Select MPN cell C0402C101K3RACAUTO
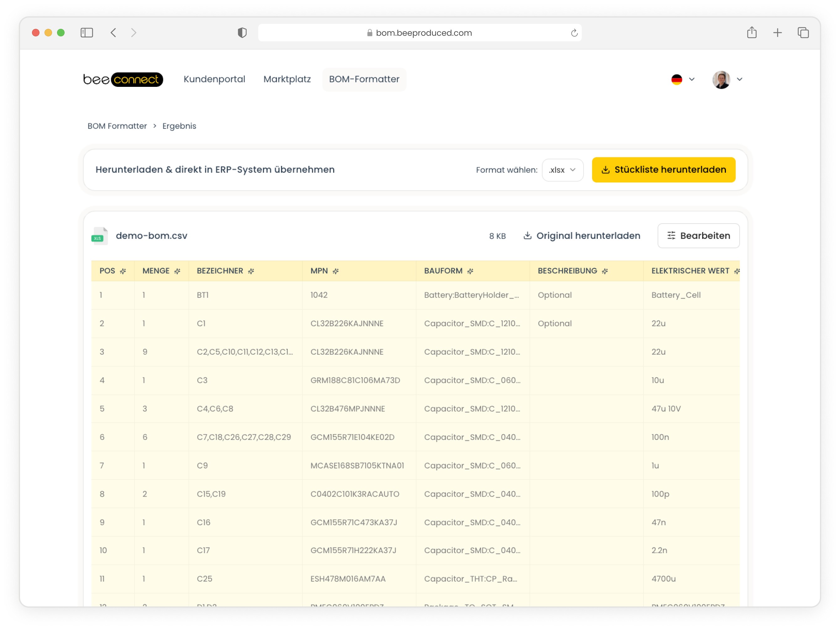840x629 pixels. pos(359,494)
